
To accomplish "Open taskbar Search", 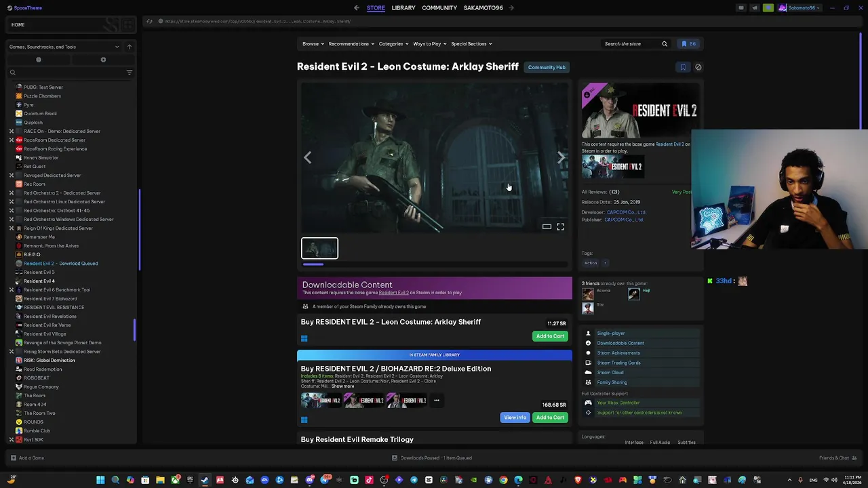I will [115, 481].
